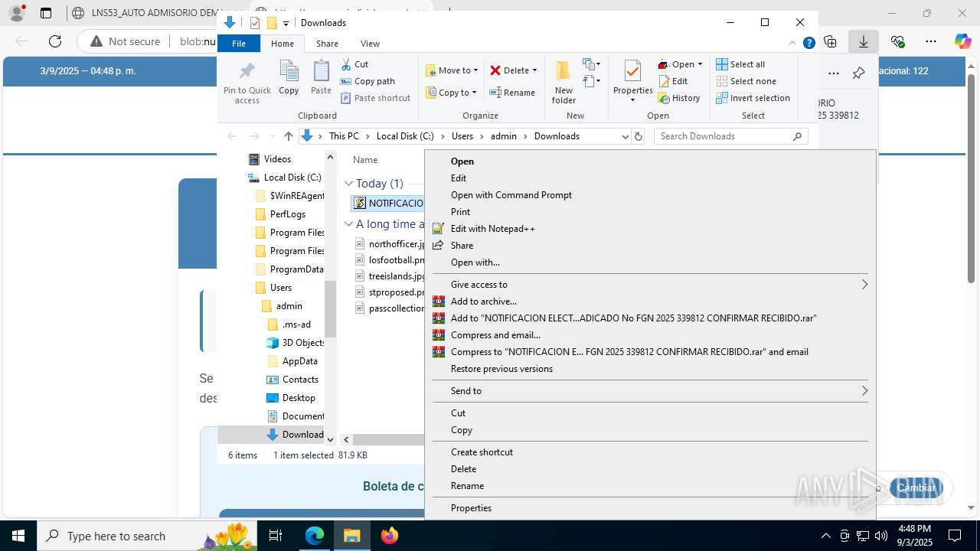Open the Delete dropdown arrow in ribbon
980x551 pixels.
(x=534, y=70)
